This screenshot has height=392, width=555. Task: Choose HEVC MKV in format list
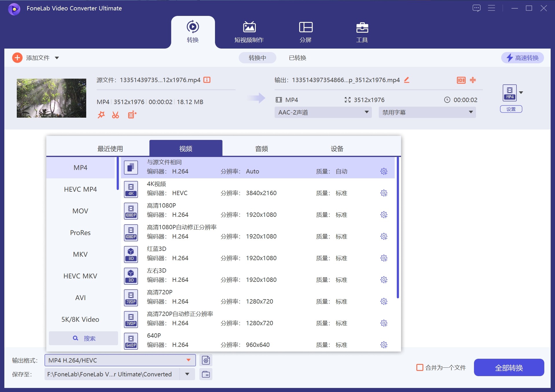(80, 276)
